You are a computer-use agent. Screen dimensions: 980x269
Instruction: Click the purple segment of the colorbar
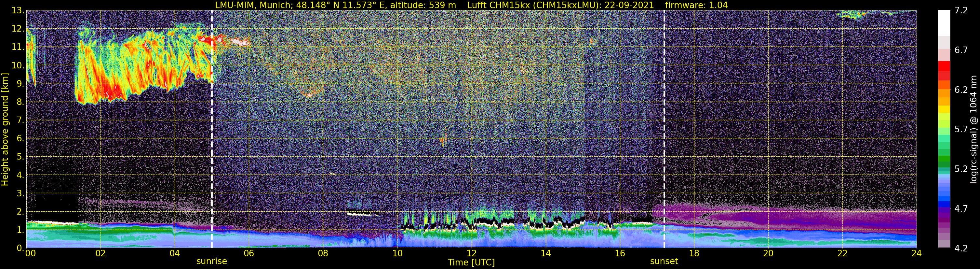(944, 219)
